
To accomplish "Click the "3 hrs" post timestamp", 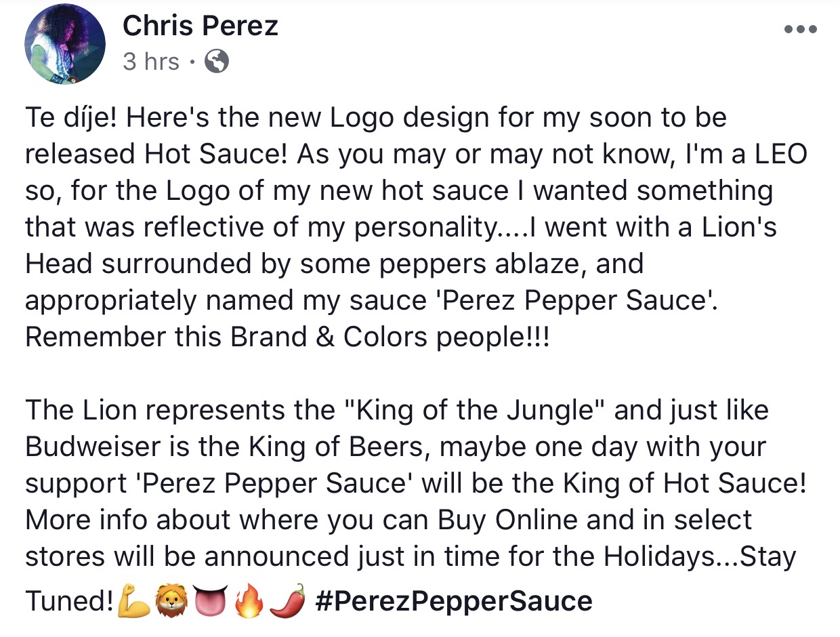I will 151,62.
